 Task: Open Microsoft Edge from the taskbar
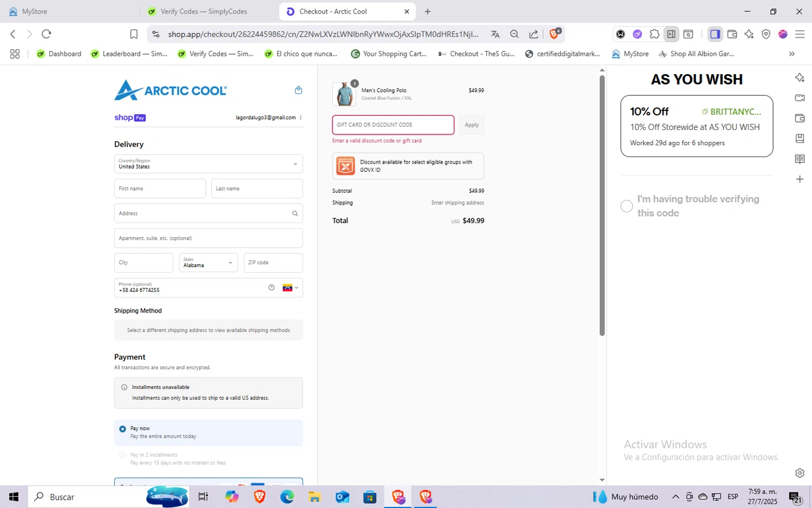click(287, 497)
